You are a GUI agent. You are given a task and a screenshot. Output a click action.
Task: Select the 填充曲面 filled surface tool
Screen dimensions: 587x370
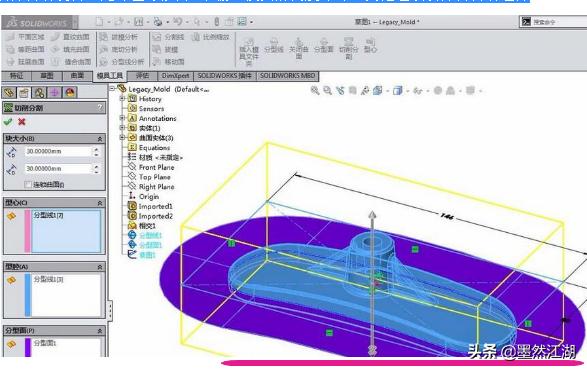tap(71, 49)
